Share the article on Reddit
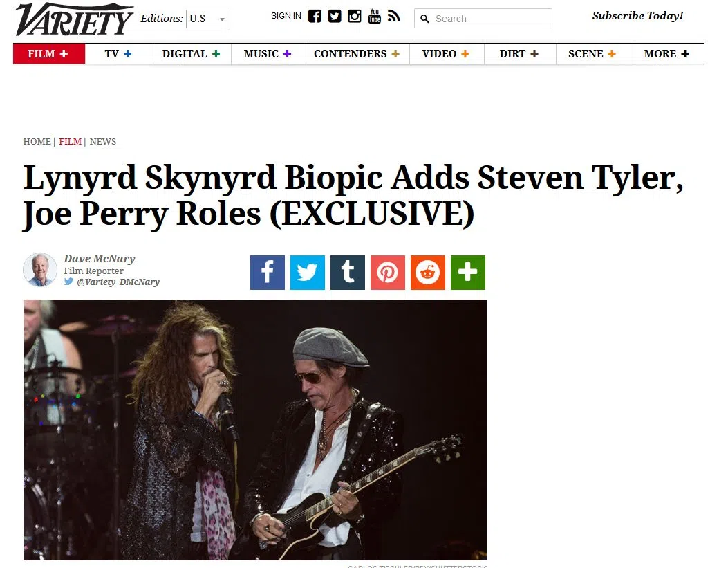Viewport: 728px width, 568px height. point(428,272)
